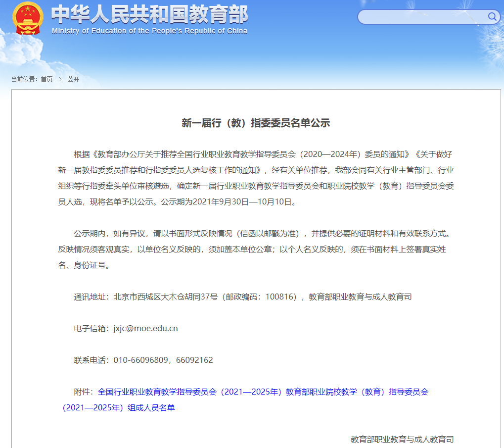Click the heading 新一届行（教）指委委员名单公示
This screenshot has width=504, height=448.
click(256, 123)
